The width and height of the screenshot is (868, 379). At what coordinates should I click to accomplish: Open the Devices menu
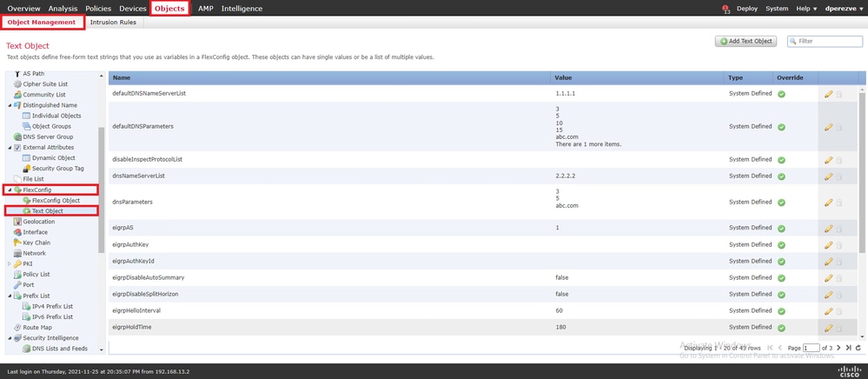[x=133, y=9]
